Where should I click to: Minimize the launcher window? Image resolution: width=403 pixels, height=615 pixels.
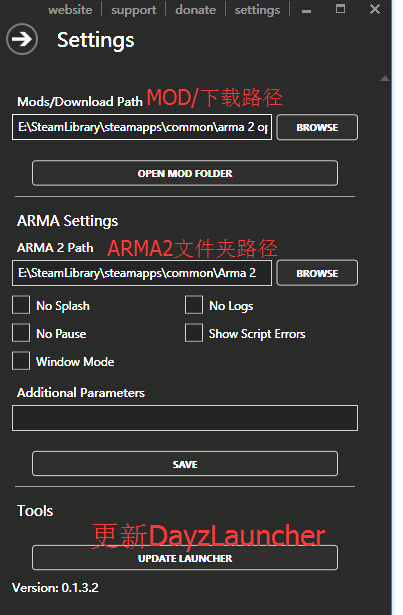307,11
